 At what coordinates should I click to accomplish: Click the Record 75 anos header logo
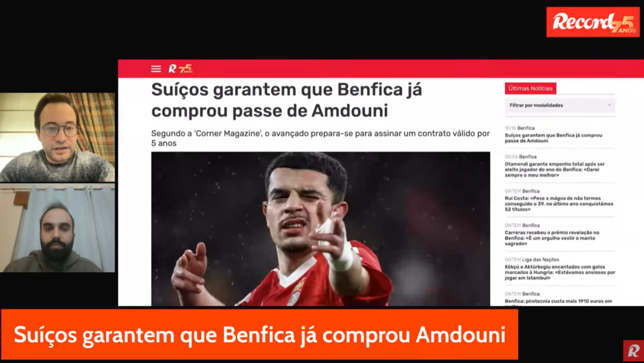tap(180, 69)
